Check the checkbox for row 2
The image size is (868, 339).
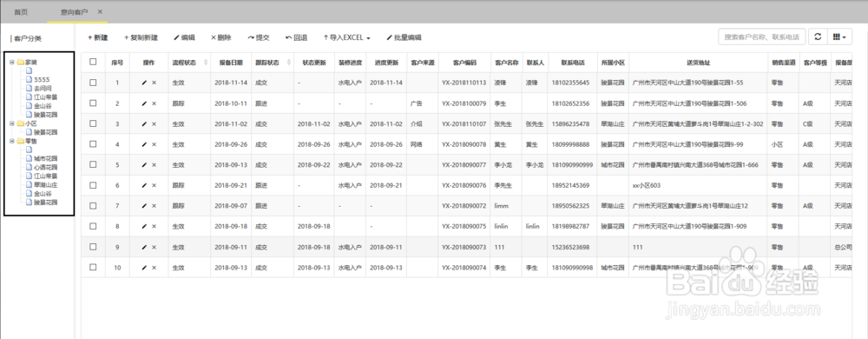click(93, 103)
